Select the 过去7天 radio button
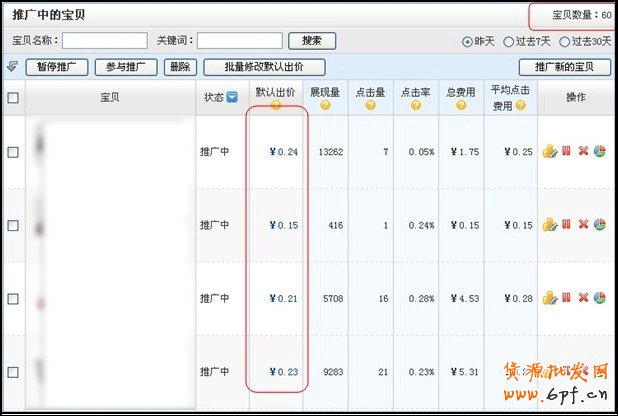The image size is (618, 416). pyautogui.click(x=508, y=42)
